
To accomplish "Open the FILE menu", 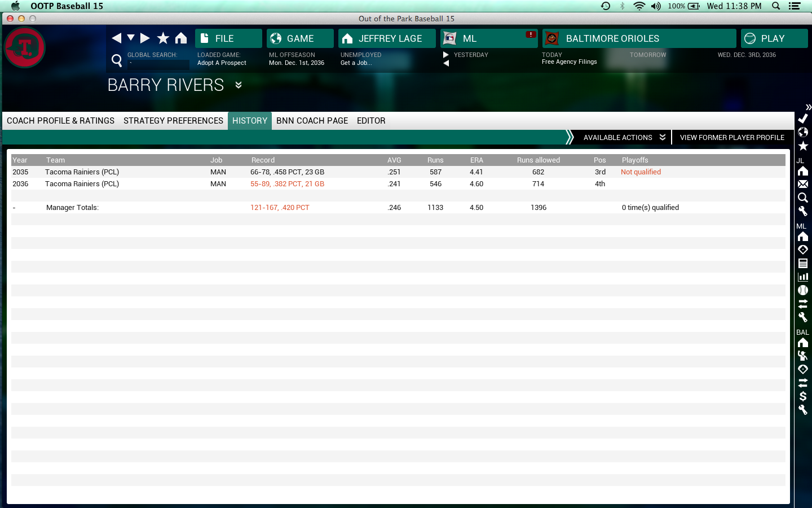I will pyautogui.click(x=228, y=38).
